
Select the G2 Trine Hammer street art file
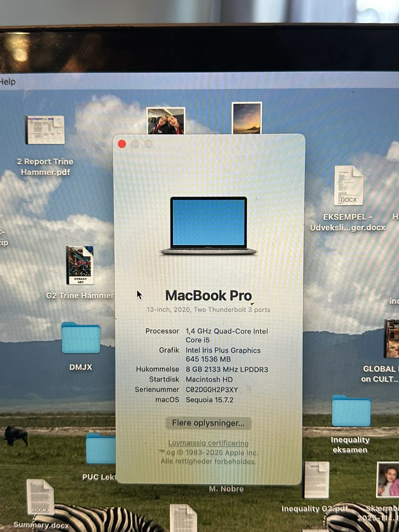(80, 265)
